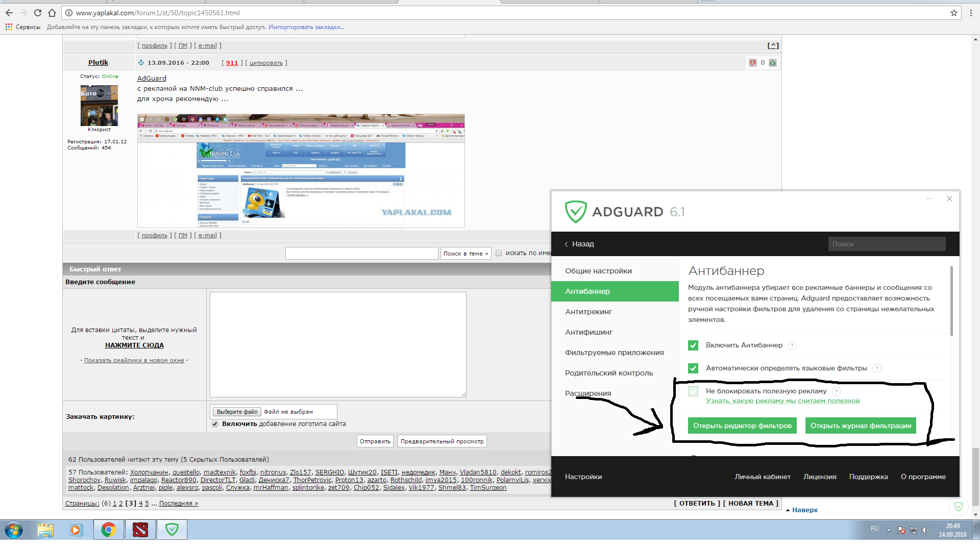980x551 pixels.
Task: Open Антифишинг settings section
Action: click(615, 332)
